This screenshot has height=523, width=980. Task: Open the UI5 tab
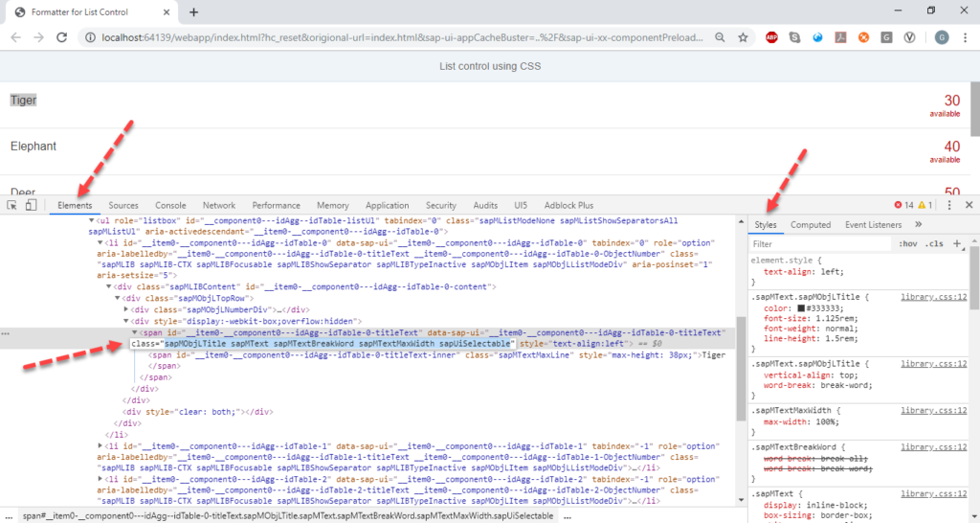pos(521,205)
